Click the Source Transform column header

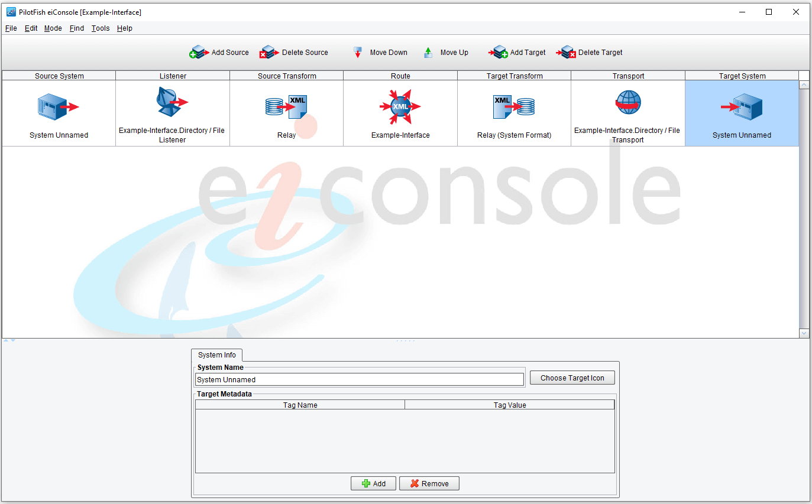tap(287, 76)
